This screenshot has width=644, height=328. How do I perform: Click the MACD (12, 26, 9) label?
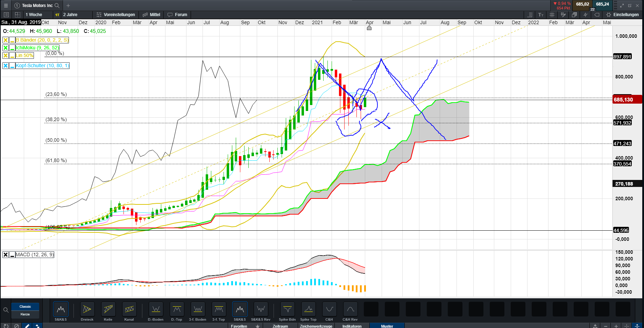35,254
